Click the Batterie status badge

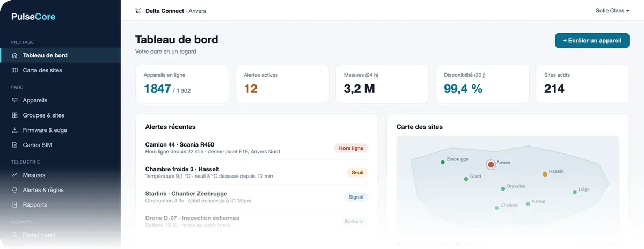354,222
